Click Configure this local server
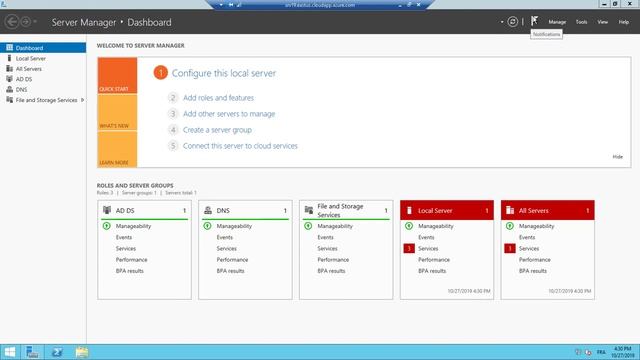This screenshot has width=640, height=360. 224,73
